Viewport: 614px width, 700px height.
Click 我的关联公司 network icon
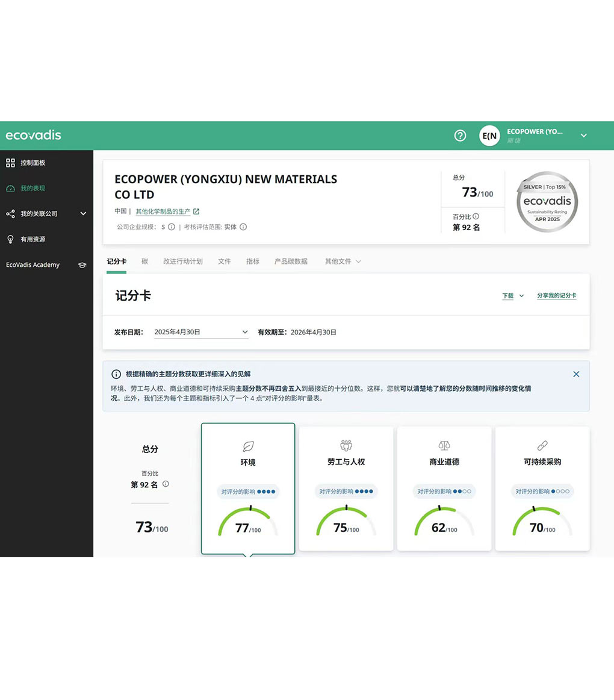(x=10, y=213)
